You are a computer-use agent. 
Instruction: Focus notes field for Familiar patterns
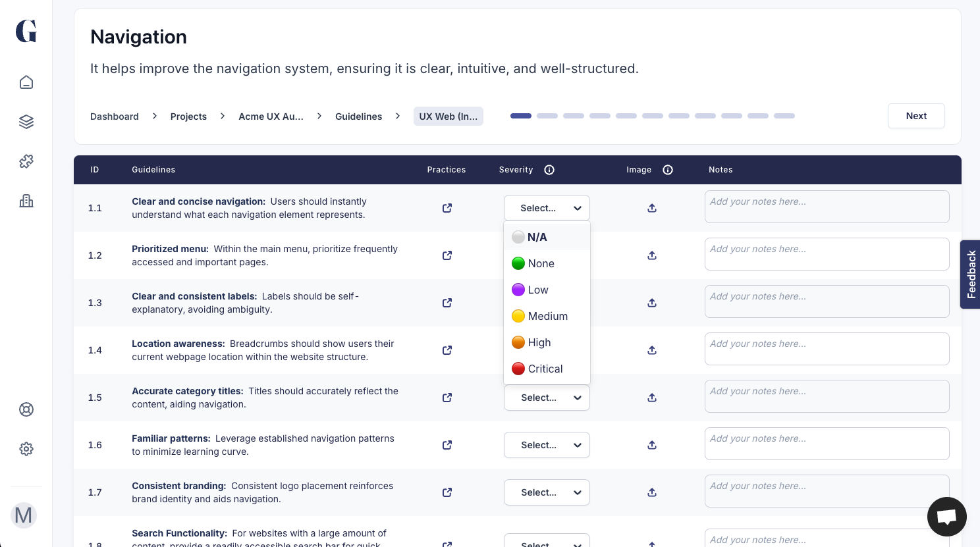[827, 444]
